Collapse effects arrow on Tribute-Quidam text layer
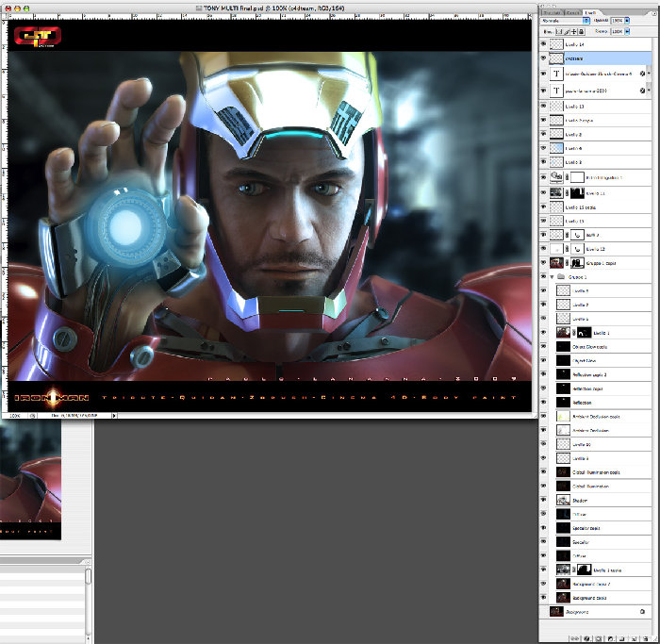 point(649,74)
